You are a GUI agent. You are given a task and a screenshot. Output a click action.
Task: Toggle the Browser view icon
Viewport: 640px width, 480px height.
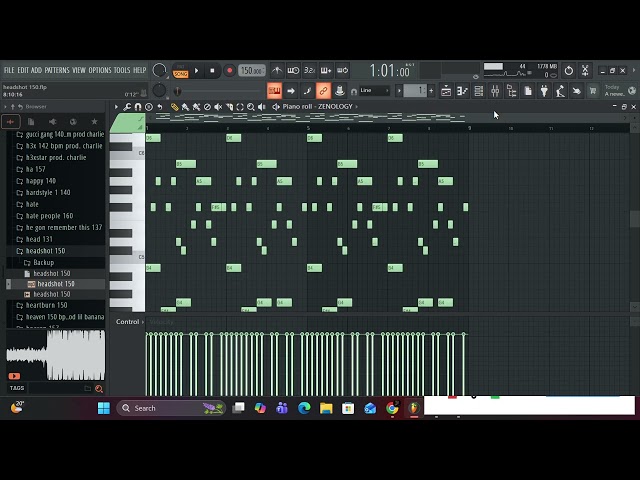(511, 91)
